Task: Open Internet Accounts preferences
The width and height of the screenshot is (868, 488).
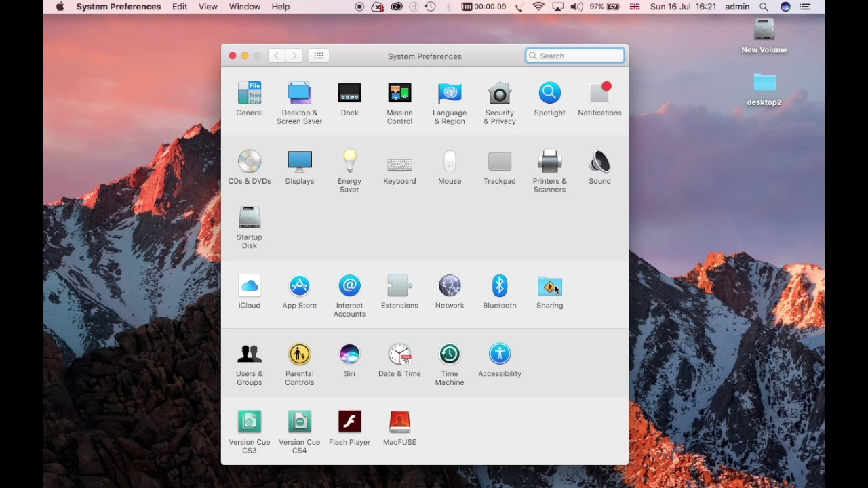Action: coord(349,296)
